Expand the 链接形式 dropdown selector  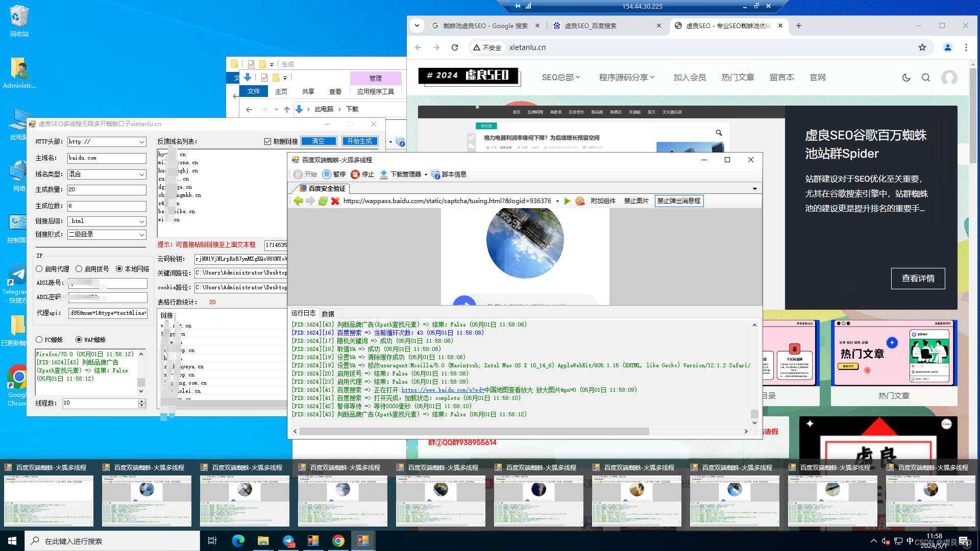click(x=141, y=234)
